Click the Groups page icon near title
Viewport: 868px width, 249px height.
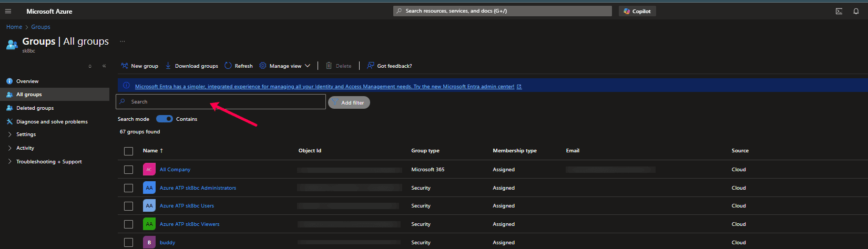pos(12,45)
